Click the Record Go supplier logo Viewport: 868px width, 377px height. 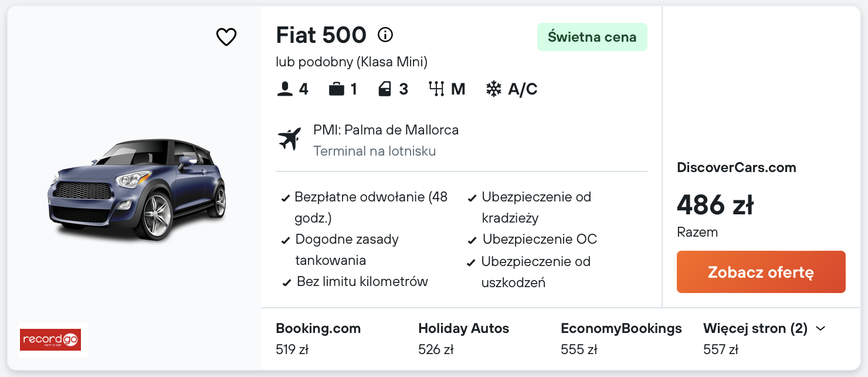pos(51,339)
